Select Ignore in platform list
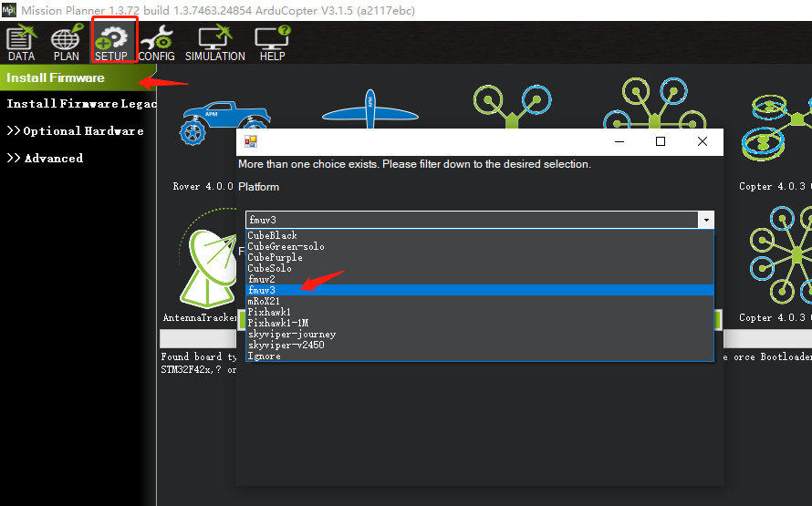This screenshot has width=812, height=506. pyautogui.click(x=480, y=356)
